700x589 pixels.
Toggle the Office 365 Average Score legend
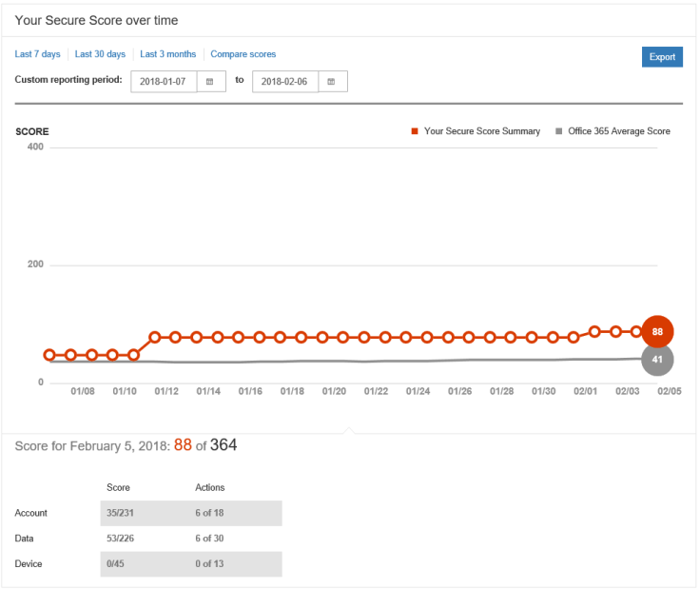point(612,131)
